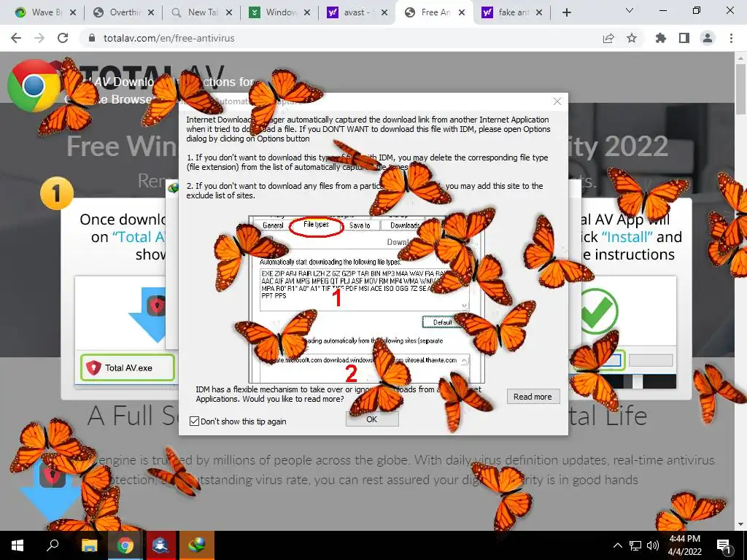This screenshot has width=747, height=560.
Task: Open the Chrome profile avatar
Action: 708,38
